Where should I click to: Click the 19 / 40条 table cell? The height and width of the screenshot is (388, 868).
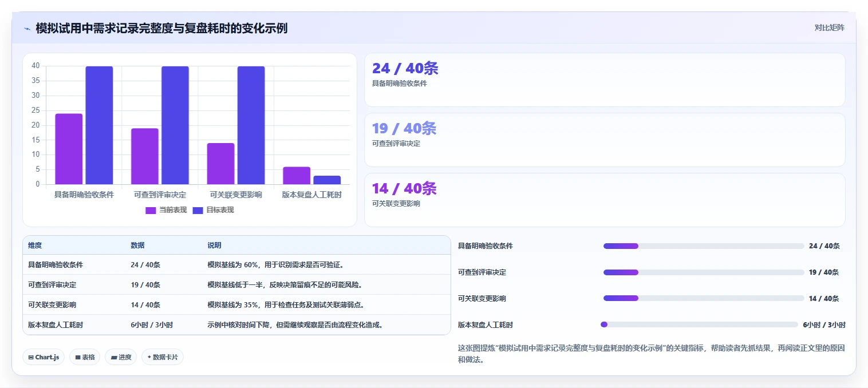(145, 284)
